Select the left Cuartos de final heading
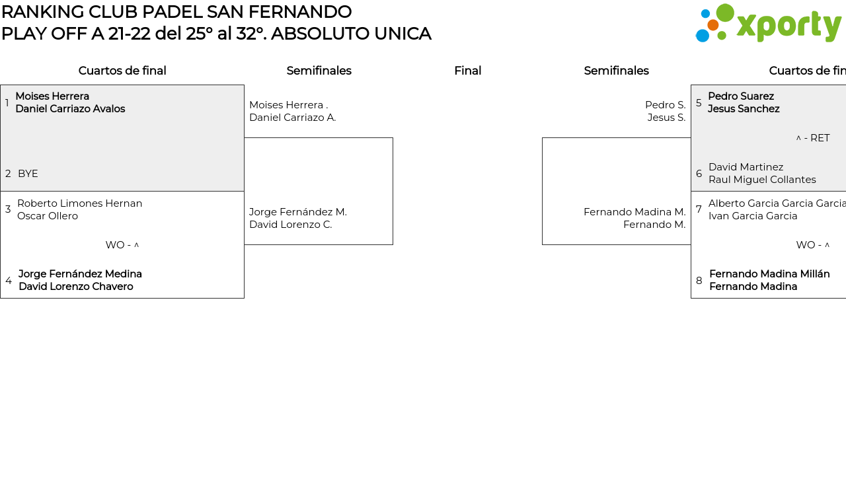The width and height of the screenshot is (846, 504). click(x=122, y=71)
